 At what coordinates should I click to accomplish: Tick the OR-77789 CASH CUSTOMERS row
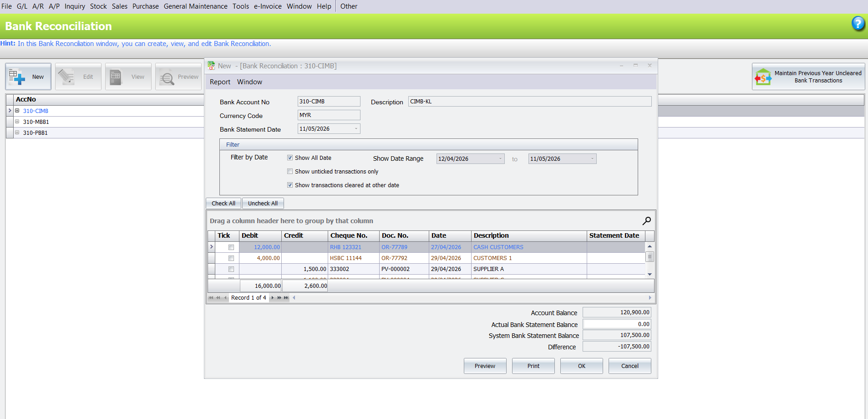tap(231, 247)
